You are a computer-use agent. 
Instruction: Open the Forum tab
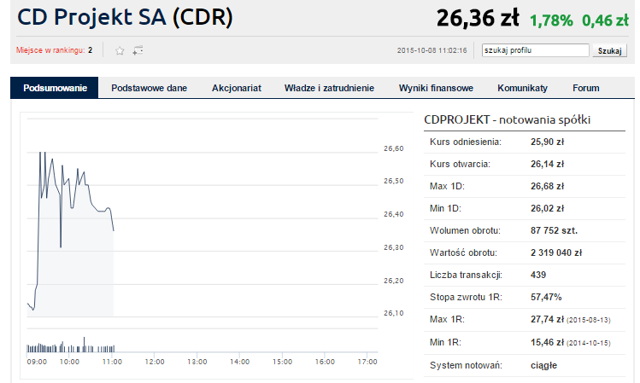(x=586, y=88)
